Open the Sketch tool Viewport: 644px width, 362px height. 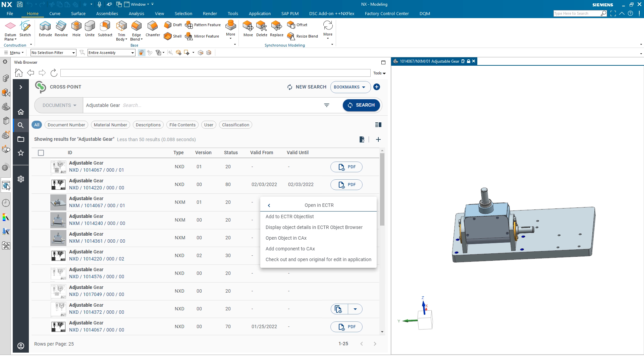(x=25, y=28)
